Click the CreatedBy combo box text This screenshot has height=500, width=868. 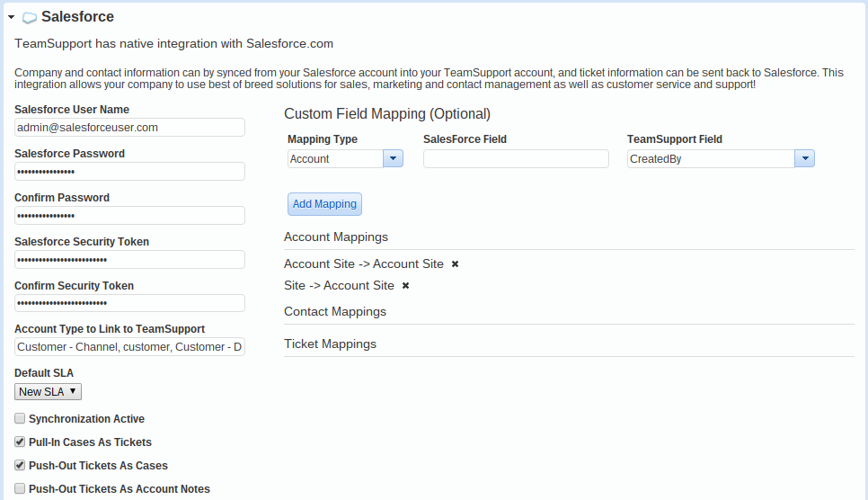[655, 159]
